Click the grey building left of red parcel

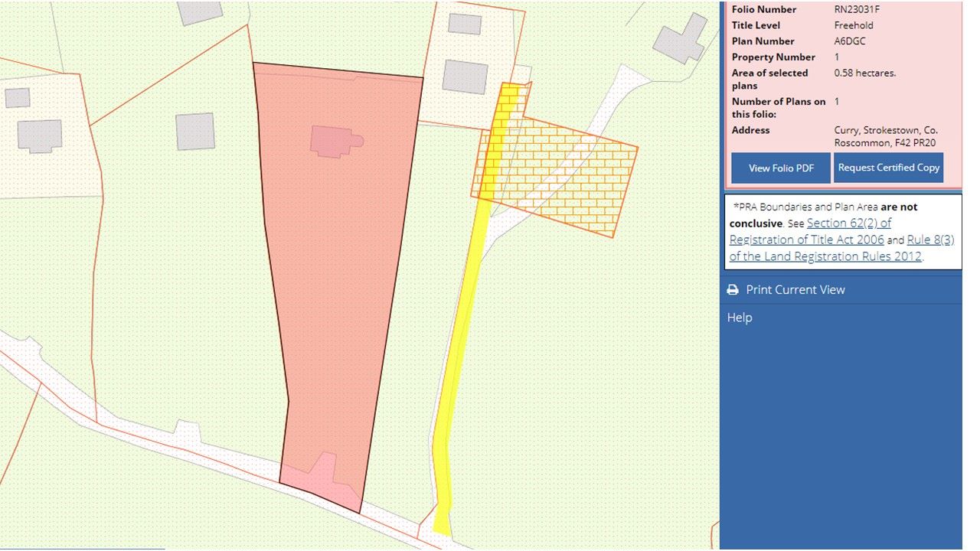(x=195, y=132)
